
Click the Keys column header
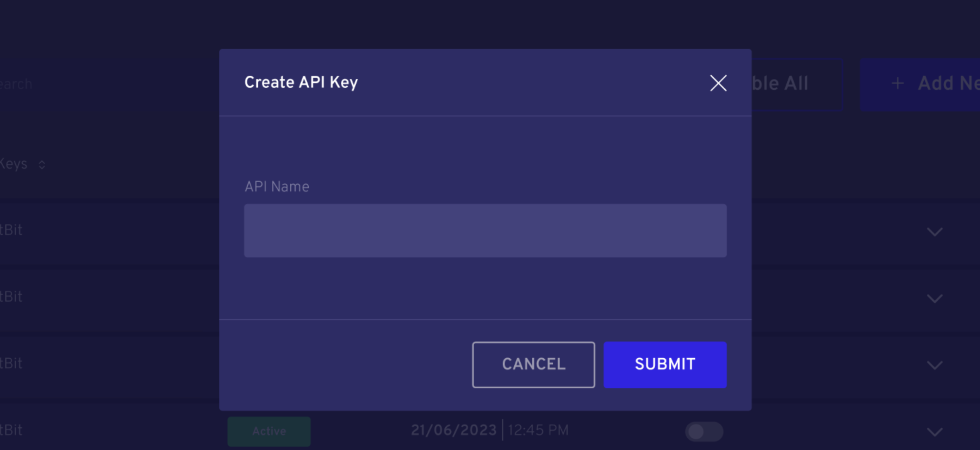(x=14, y=164)
